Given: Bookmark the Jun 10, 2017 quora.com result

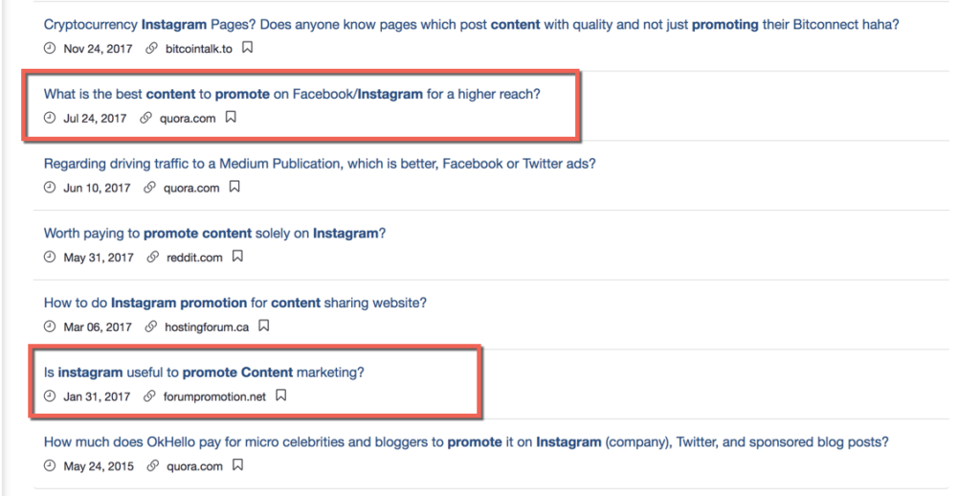Looking at the screenshot, I should (234, 187).
